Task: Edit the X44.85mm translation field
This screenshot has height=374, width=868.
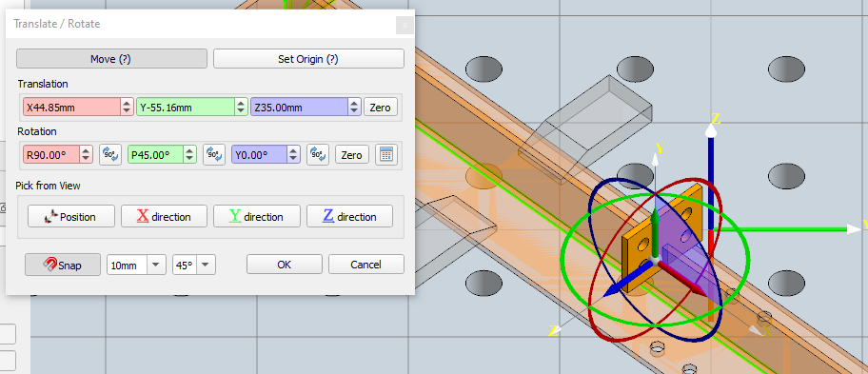Action: [x=71, y=108]
